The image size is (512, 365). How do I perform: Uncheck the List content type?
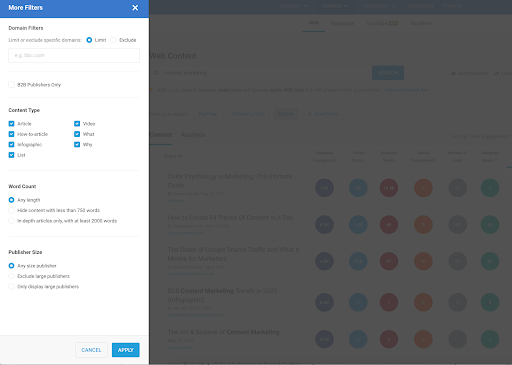pyautogui.click(x=11, y=155)
